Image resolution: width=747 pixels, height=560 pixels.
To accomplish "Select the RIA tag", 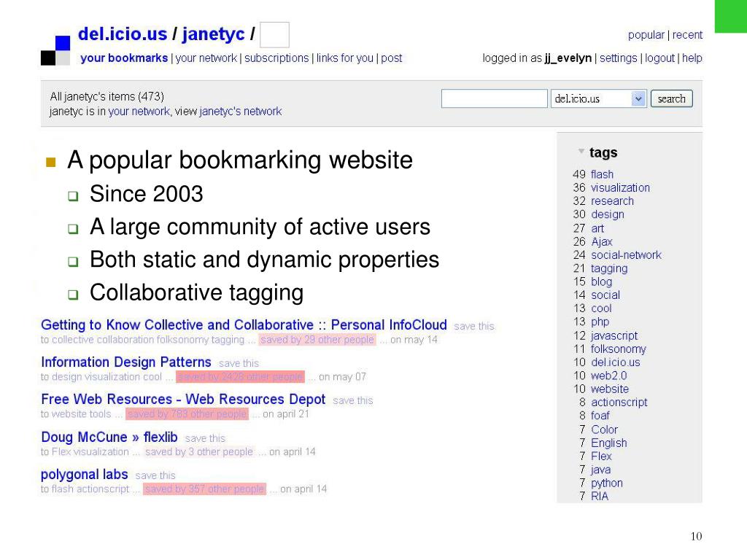I will pos(600,496).
